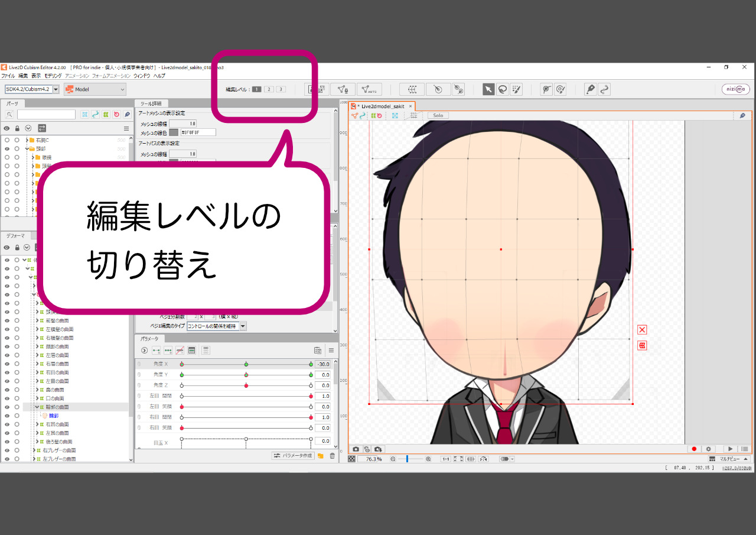756x535 pixels.
Task: Click the canvas zoom slider
Action: [412, 459]
